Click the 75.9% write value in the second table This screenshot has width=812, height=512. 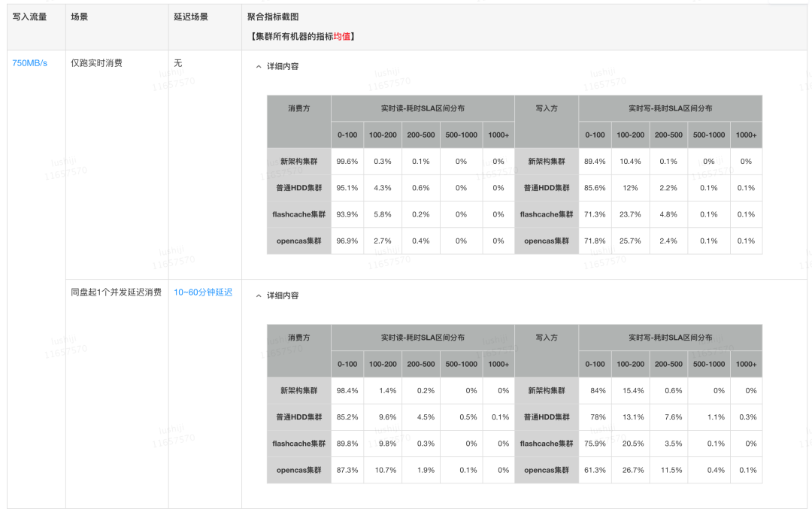coord(595,444)
